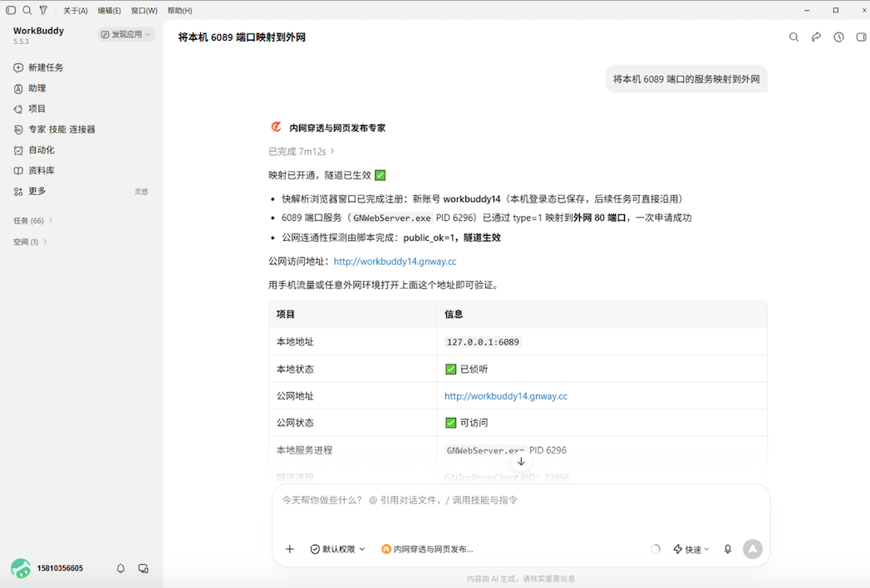The height and width of the screenshot is (588, 870).
Task: Open the 帮助(H) menu
Action: click(179, 11)
